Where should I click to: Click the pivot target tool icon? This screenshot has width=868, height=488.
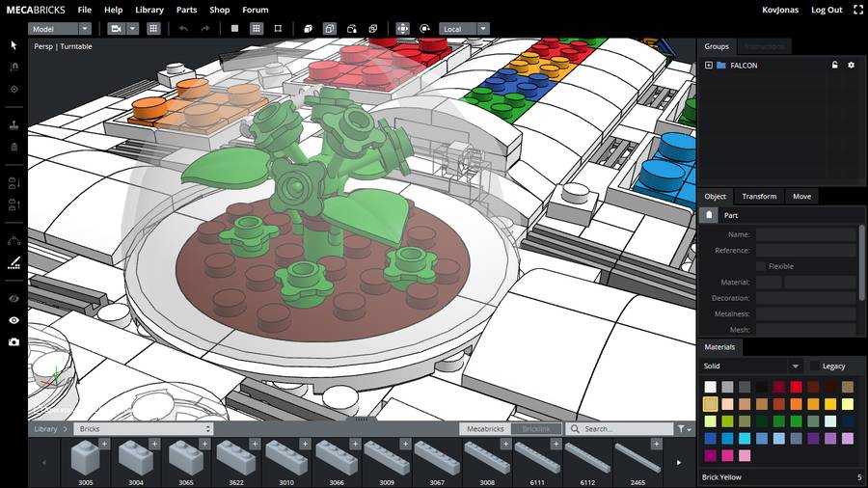(14, 89)
